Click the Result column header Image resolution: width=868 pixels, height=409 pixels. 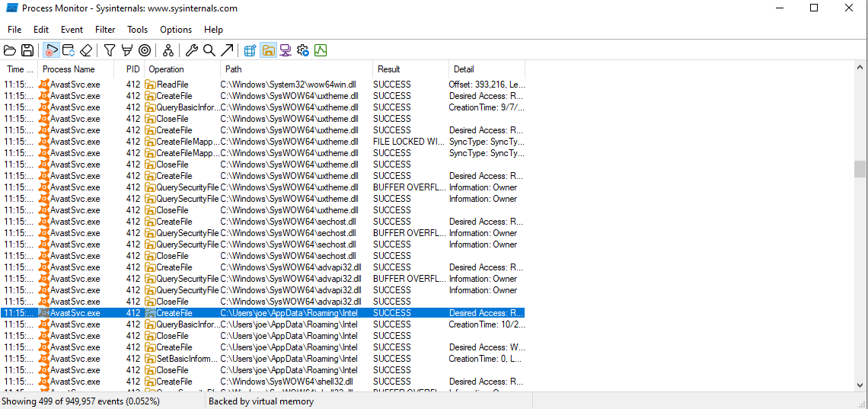(x=410, y=69)
